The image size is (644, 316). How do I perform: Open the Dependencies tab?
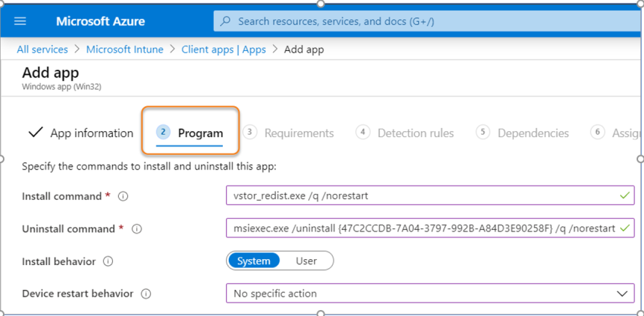coord(533,133)
